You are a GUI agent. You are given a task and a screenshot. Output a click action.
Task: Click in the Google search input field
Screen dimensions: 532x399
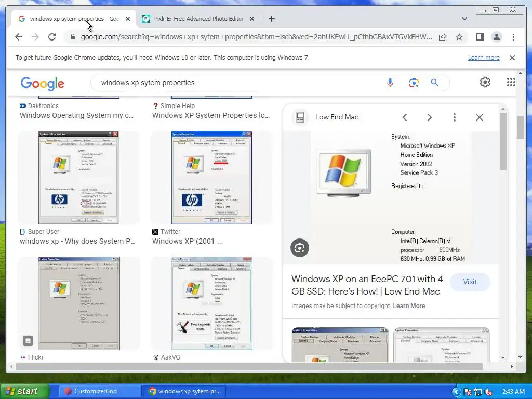coord(237,83)
